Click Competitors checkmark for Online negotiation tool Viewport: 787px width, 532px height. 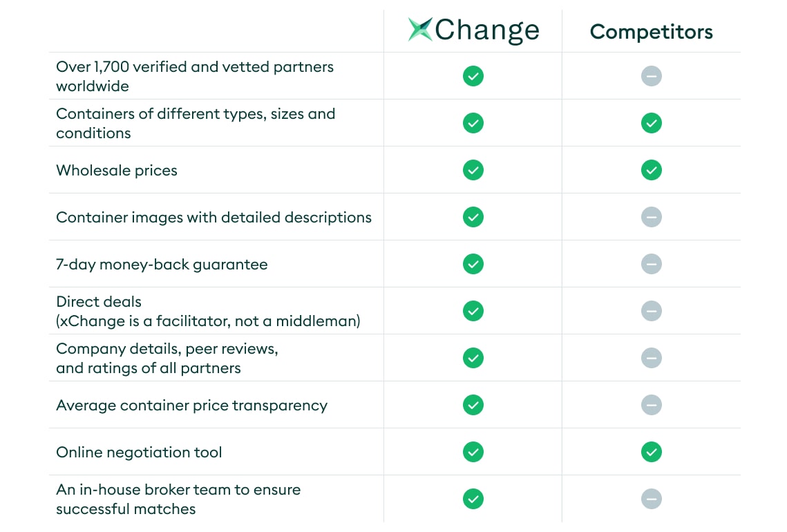(x=652, y=452)
